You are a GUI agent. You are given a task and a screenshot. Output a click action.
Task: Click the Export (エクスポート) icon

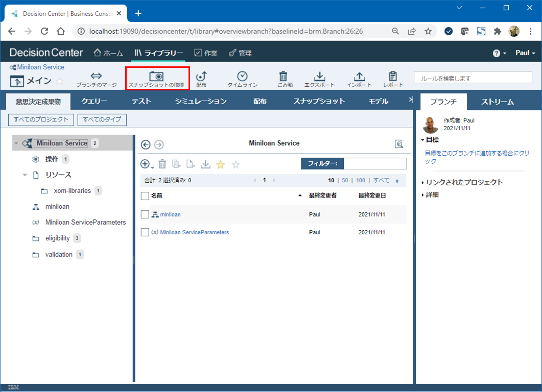(x=319, y=80)
